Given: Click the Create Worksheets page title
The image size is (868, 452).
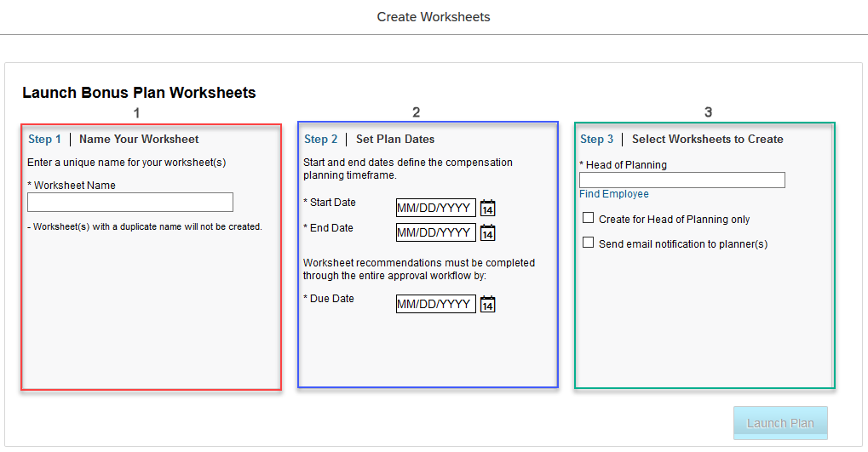Looking at the screenshot, I should click(434, 17).
